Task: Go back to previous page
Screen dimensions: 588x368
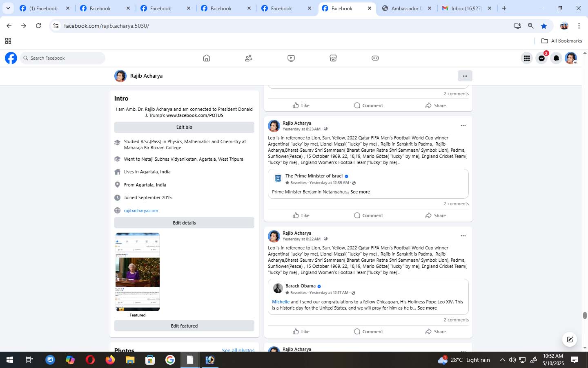Action: pyautogui.click(x=9, y=26)
